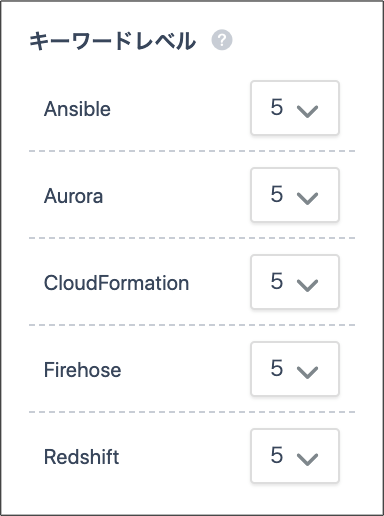Click the キーワードレベル section heading

pyautogui.click(x=113, y=41)
